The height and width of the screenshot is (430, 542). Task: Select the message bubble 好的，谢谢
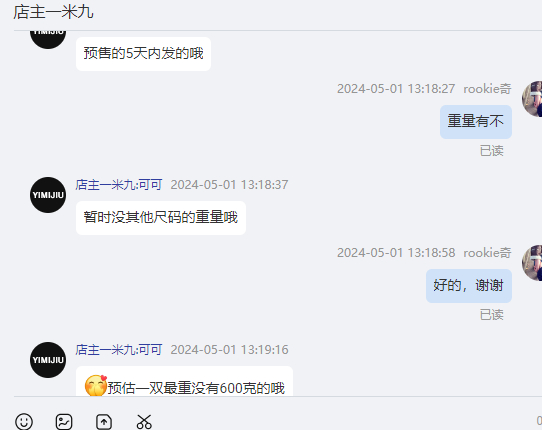point(469,286)
